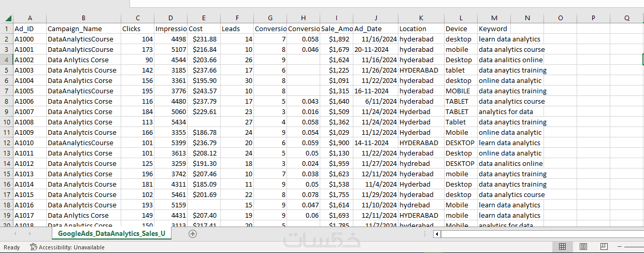The image size is (644, 253).
Task: Select clicks cell 195
Action: tap(137, 91)
